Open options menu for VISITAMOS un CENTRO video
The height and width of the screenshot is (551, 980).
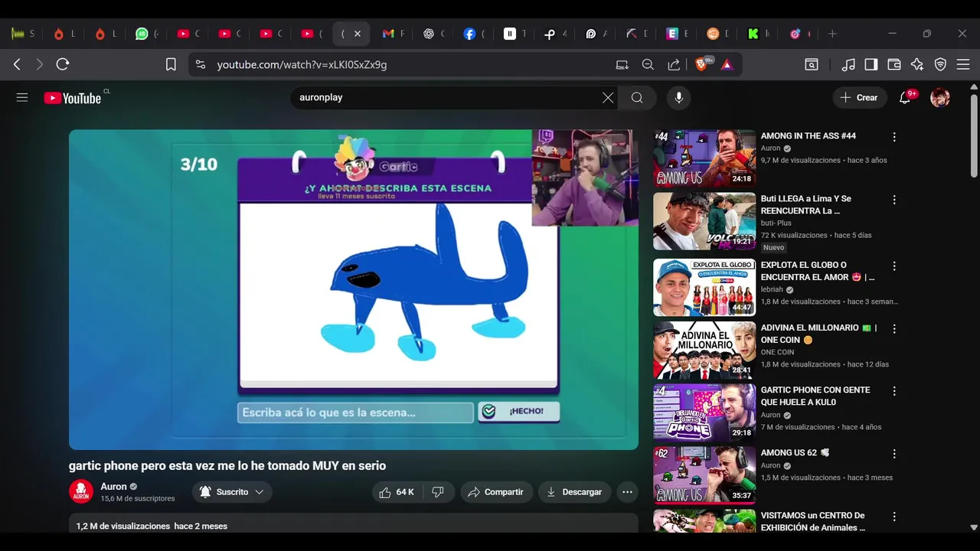[894, 517]
